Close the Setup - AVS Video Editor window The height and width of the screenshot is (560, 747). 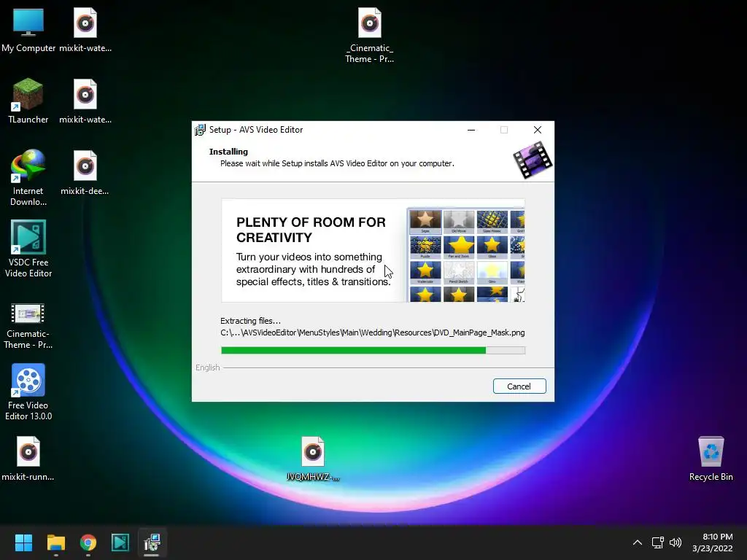coord(538,130)
